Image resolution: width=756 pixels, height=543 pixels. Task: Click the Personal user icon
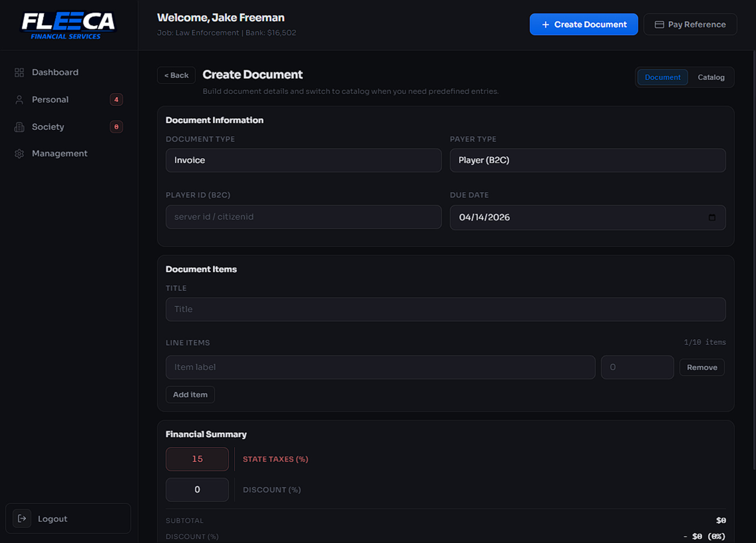point(19,100)
